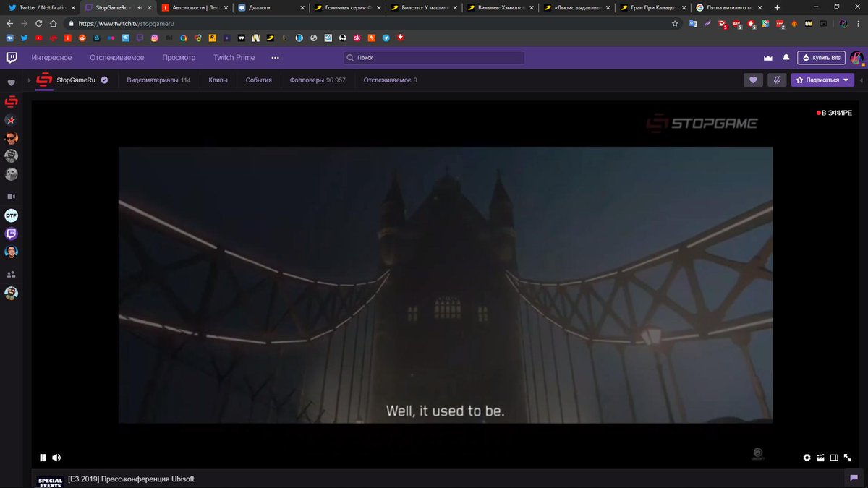
Task: Open the sunglasses avatar channel in the sidebar
Action: (11, 137)
